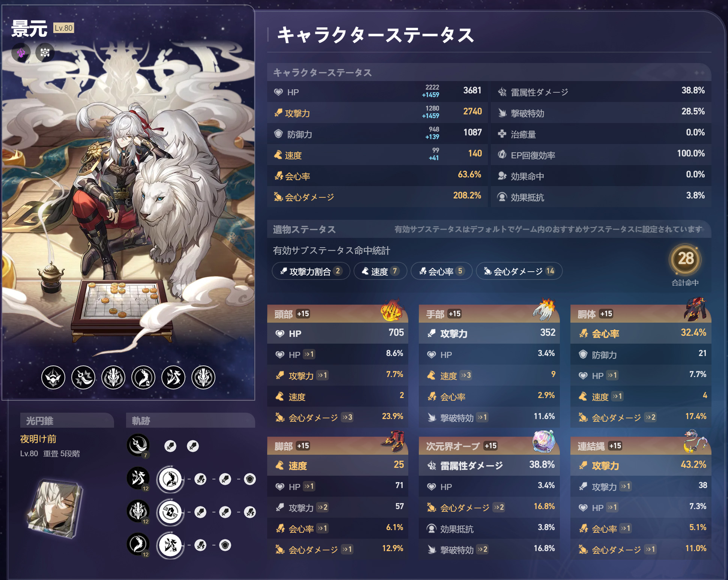
Task: Click the 連結縄 link rope icon
Action: (x=695, y=441)
